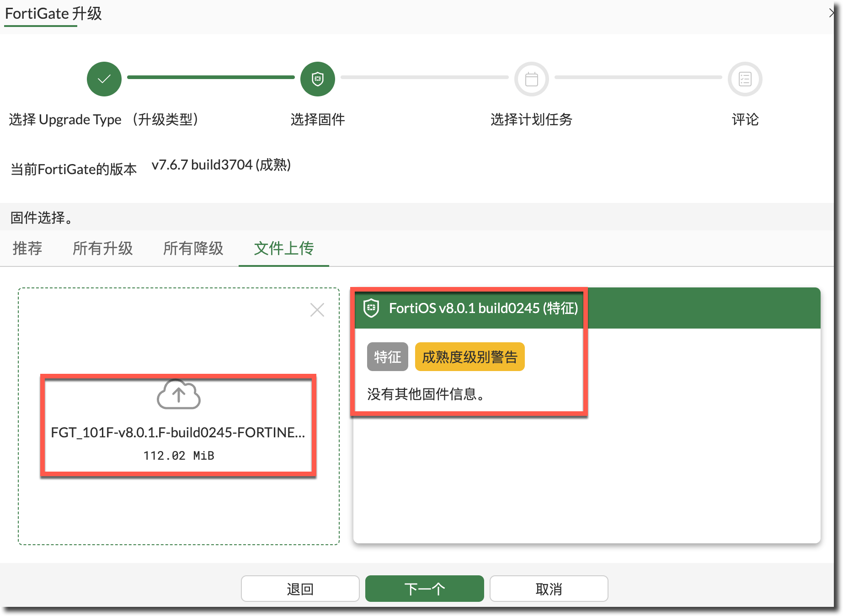Image resolution: width=843 pixels, height=616 pixels.
Task: Click the cloud upload icon
Action: pos(179,394)
